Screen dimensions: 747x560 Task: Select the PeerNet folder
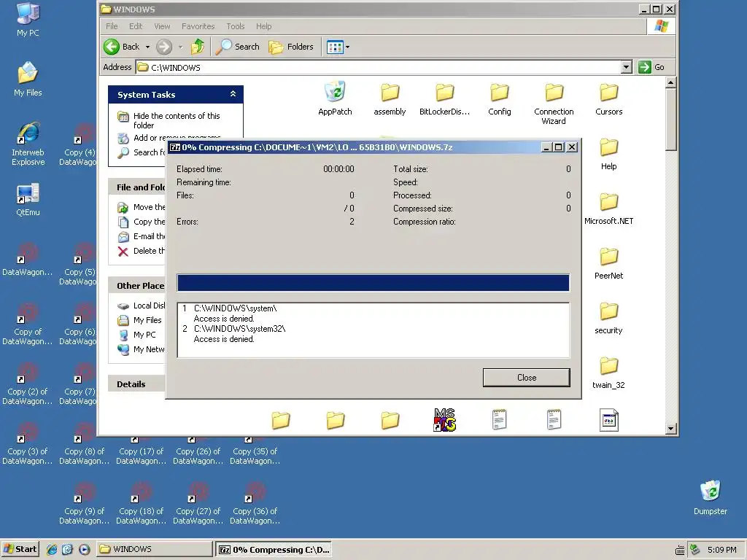(609, 262)
